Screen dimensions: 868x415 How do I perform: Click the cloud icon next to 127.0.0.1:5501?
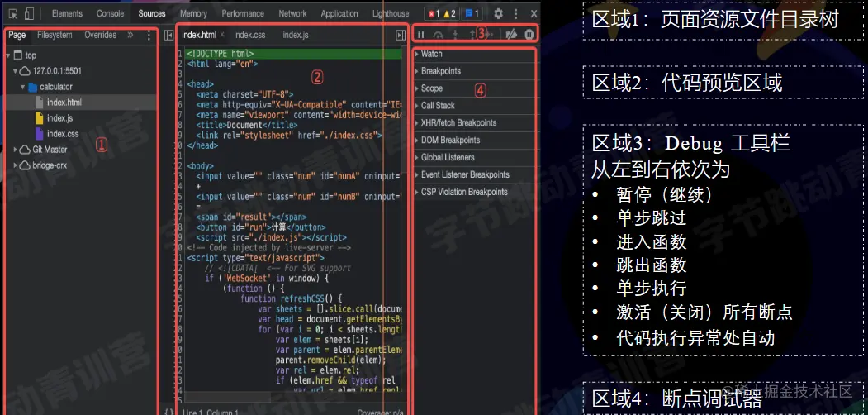[24, 71]
